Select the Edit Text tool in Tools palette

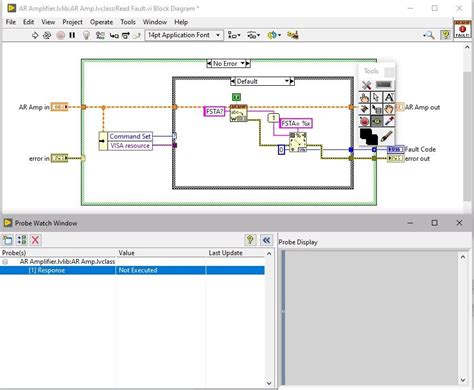(x=389, y=97)
